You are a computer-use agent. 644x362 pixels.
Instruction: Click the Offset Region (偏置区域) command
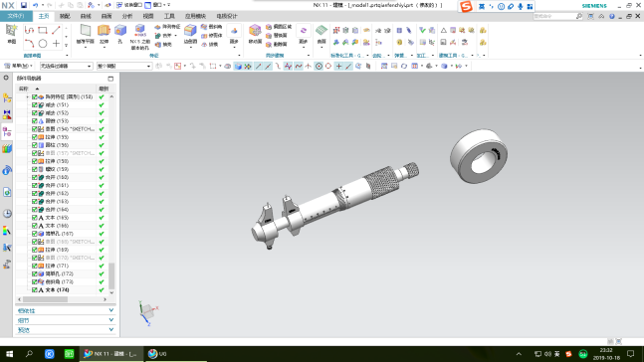click(x=279, y=27)
